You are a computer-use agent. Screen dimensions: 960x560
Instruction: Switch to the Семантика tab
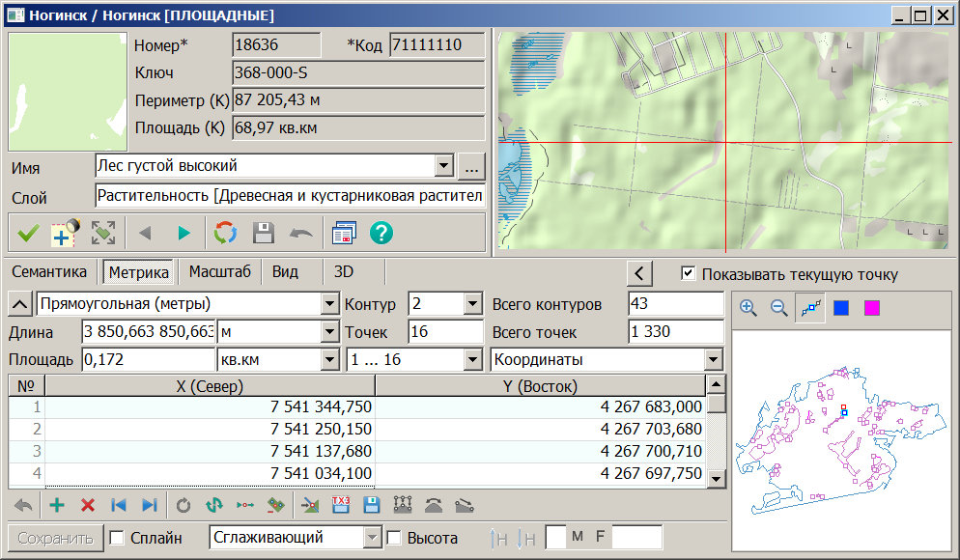pos(49,272)
